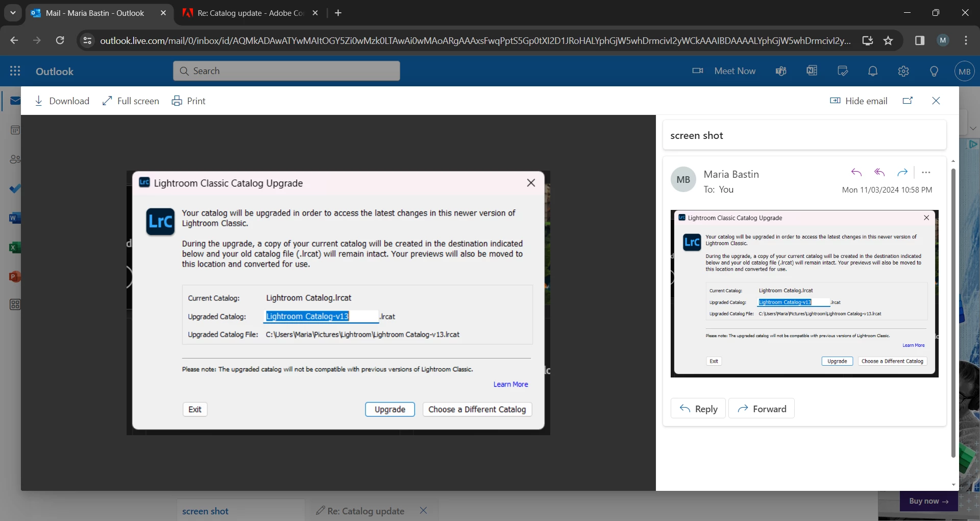This screenshot has height=521, width=980.
Task: Click the Reply button below the message
Action: [x=698, y=409]
